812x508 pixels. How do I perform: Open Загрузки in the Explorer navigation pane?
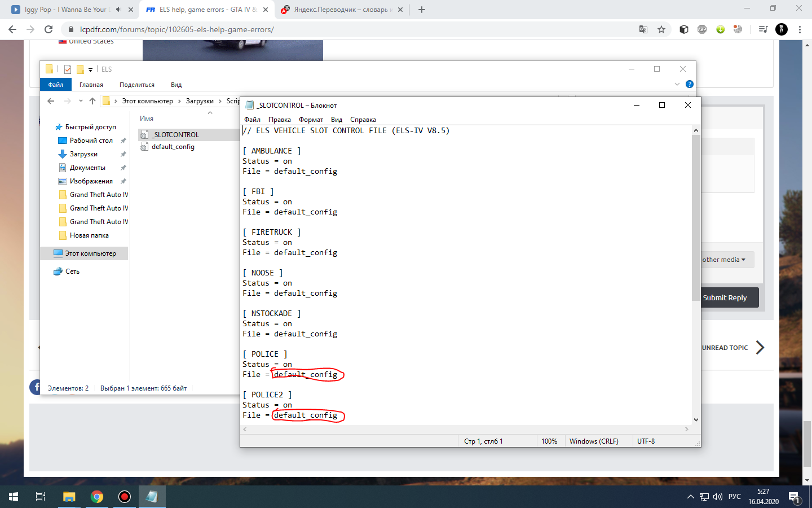tap(83, 154)
